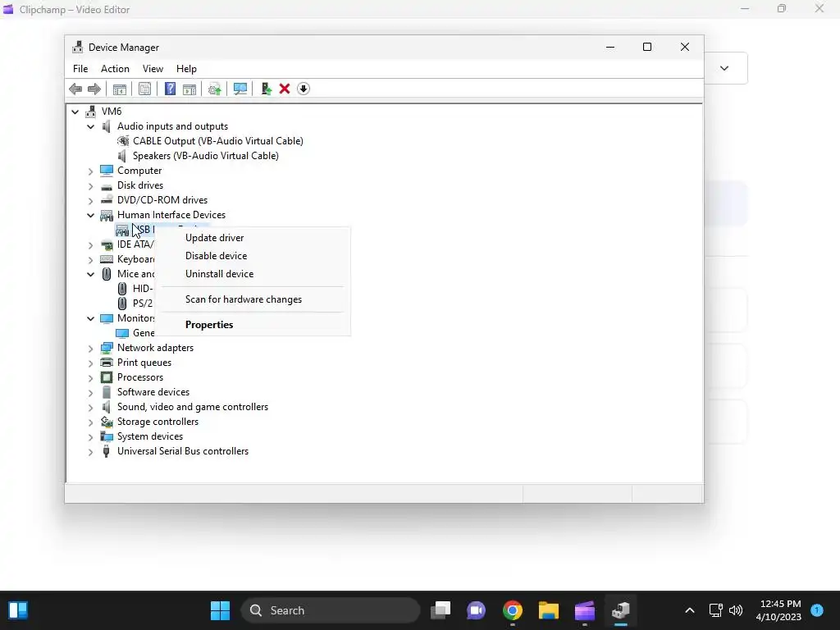Screen dimensions: 840x630
Task: Open Task View from the taskbar
Action: pos(441,610)
